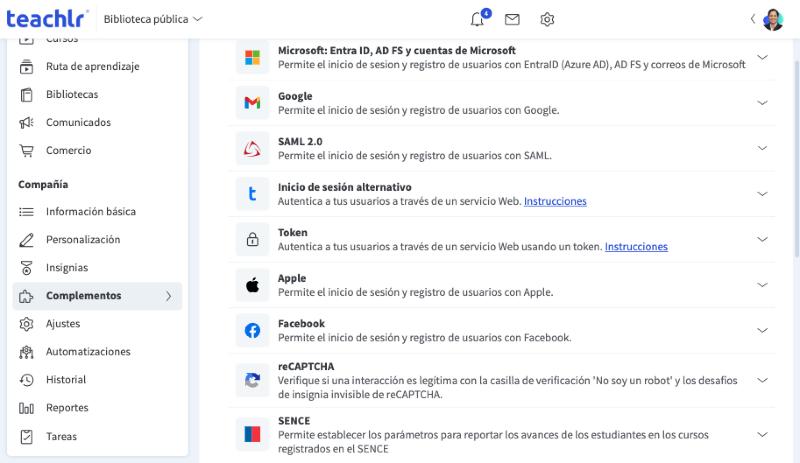Click the teachlr logo

tap(47, 19)
